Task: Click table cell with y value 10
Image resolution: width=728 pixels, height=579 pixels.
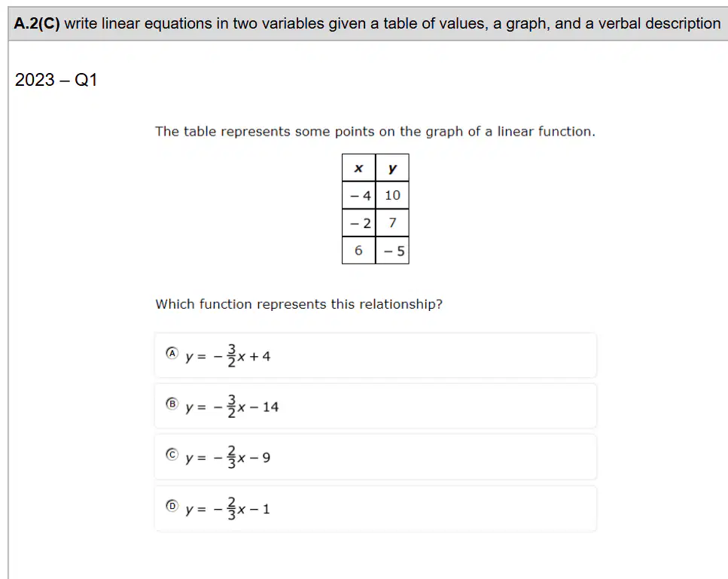Action: click(392, 195)
